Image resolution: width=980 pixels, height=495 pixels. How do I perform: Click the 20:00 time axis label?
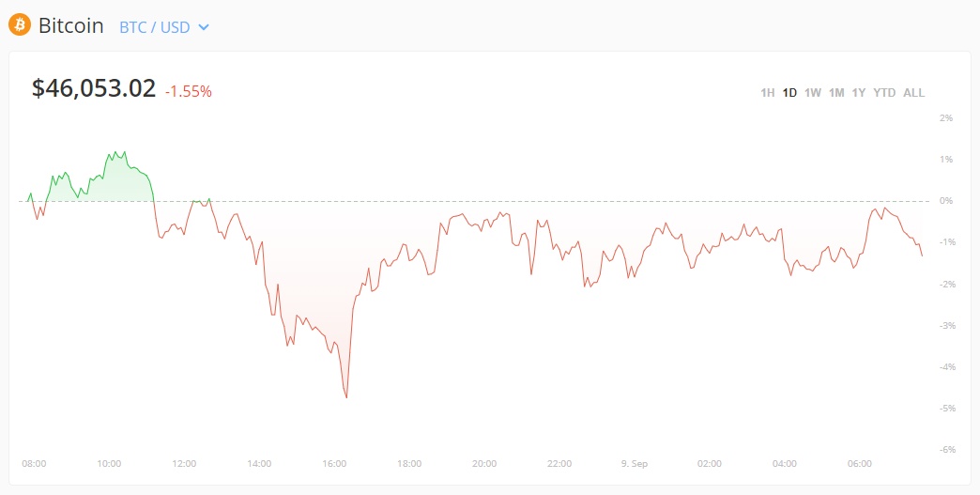tap(484, 464)
